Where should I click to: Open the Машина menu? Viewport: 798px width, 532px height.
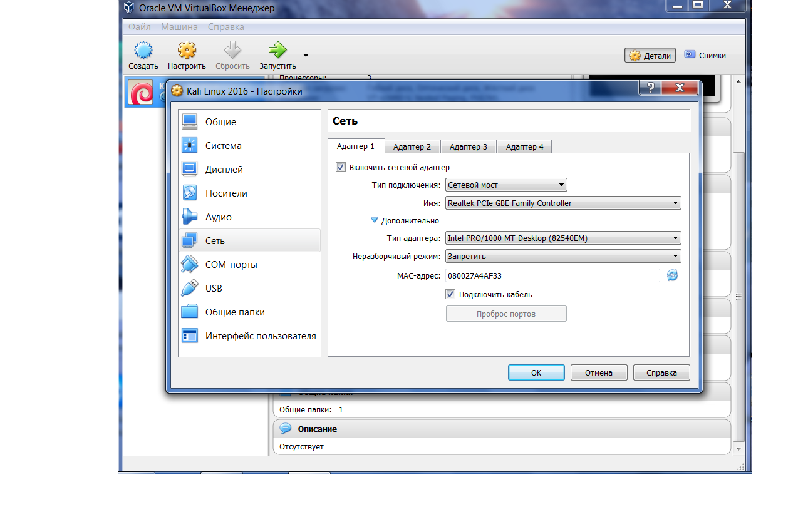coord(179,27)
